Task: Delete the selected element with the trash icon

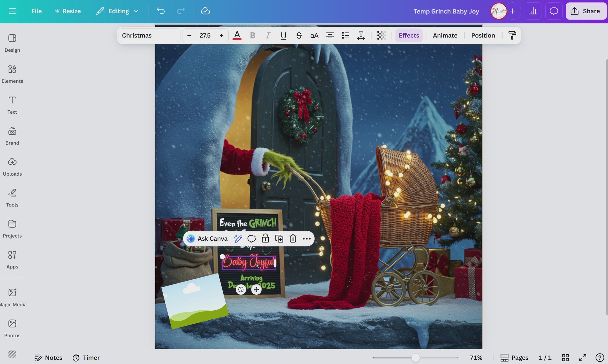Action: (293, 239)
